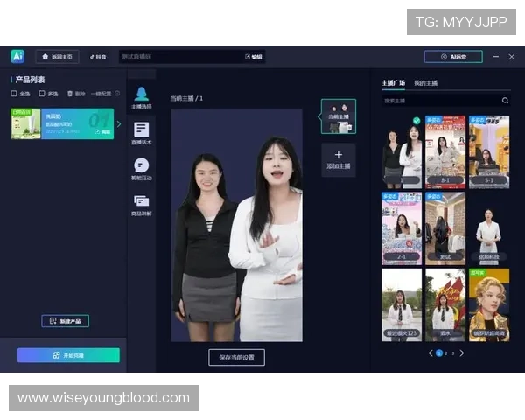
Task: Click the info icon beside 一键配置
Action: [x=117, y=93]
